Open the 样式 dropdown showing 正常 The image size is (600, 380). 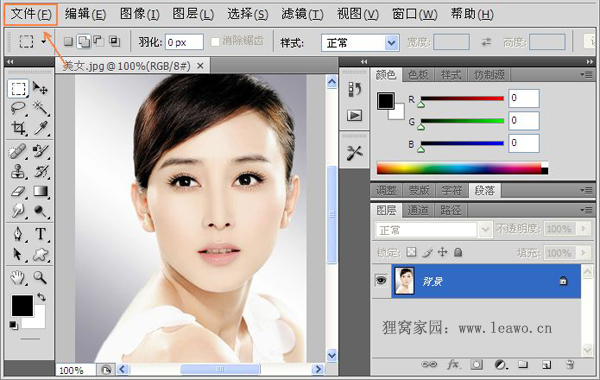(360, 42)
